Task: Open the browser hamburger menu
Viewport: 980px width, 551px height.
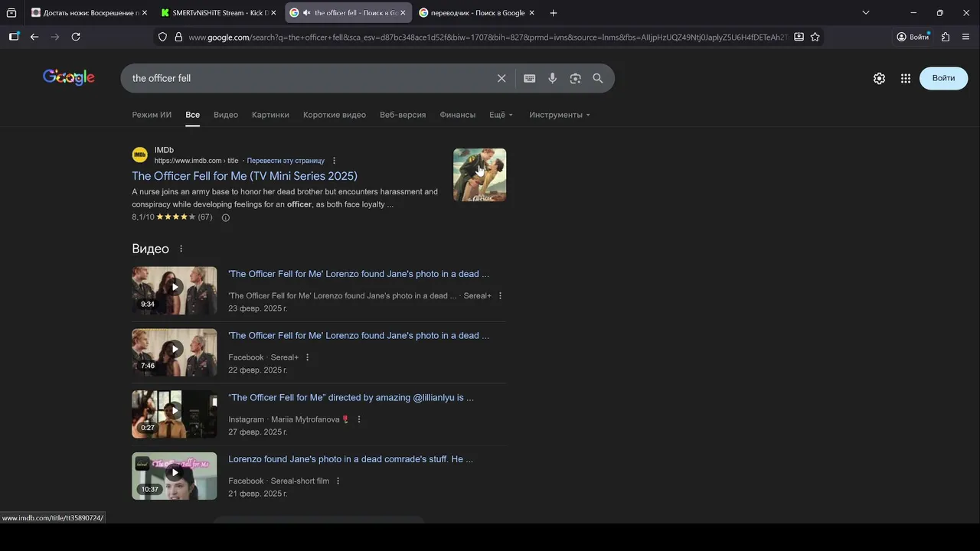Action: tap(965, 37)
